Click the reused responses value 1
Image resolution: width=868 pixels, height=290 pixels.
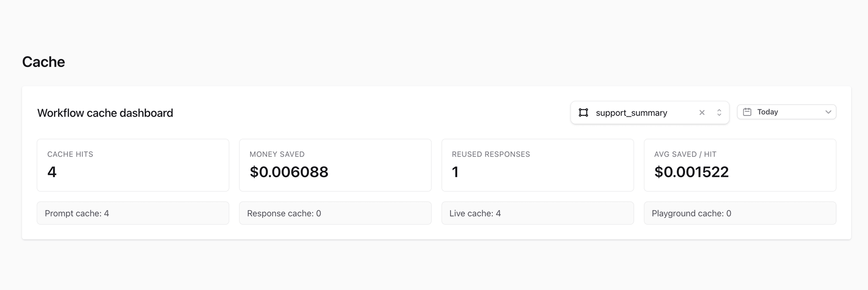click(x=455, y=172)
